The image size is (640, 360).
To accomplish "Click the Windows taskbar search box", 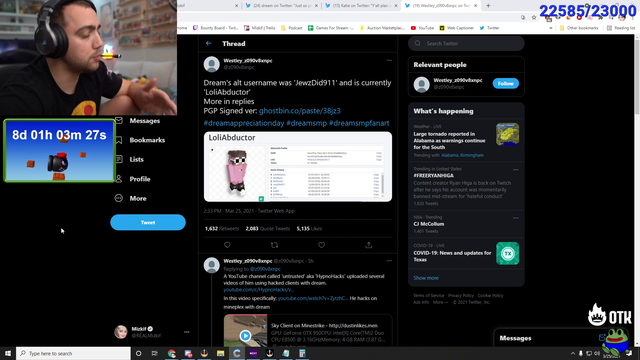I will 73,353.
